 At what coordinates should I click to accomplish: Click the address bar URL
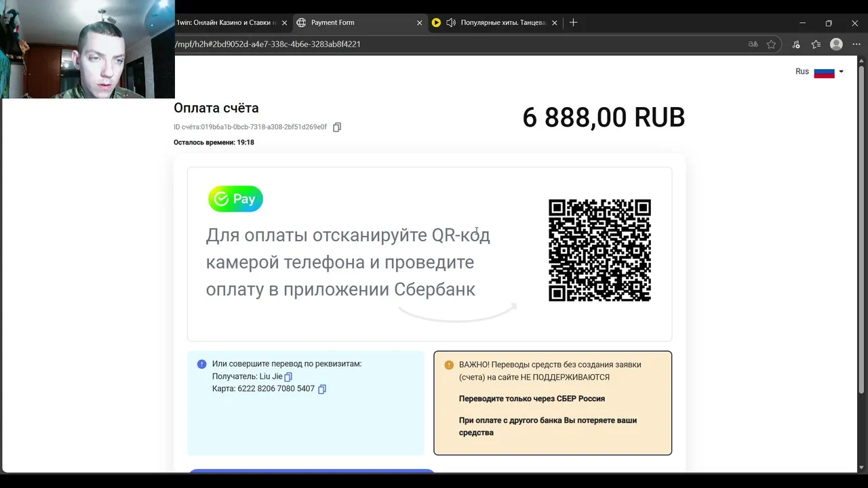[267, 44]
